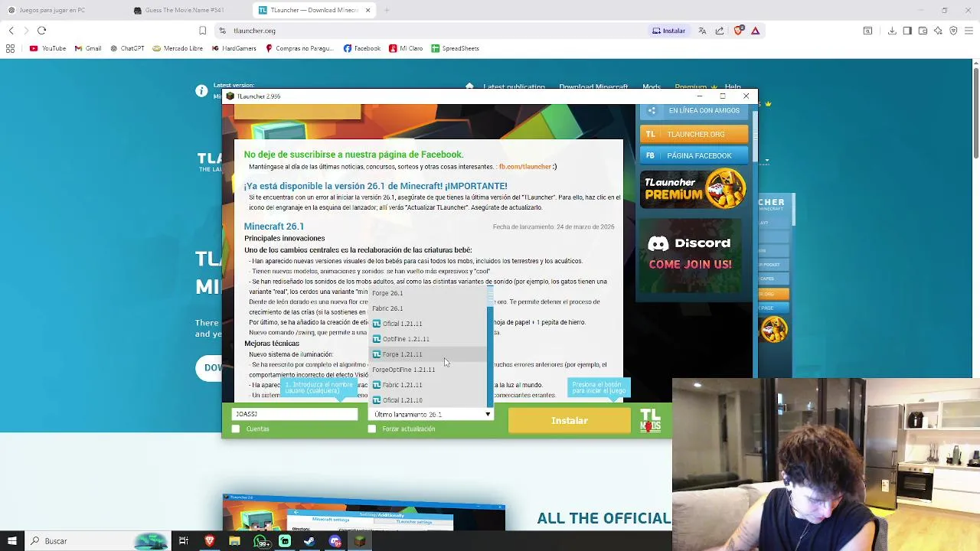Open Discord from the taskbar
980x551 pixels.
tap(335, 541)
